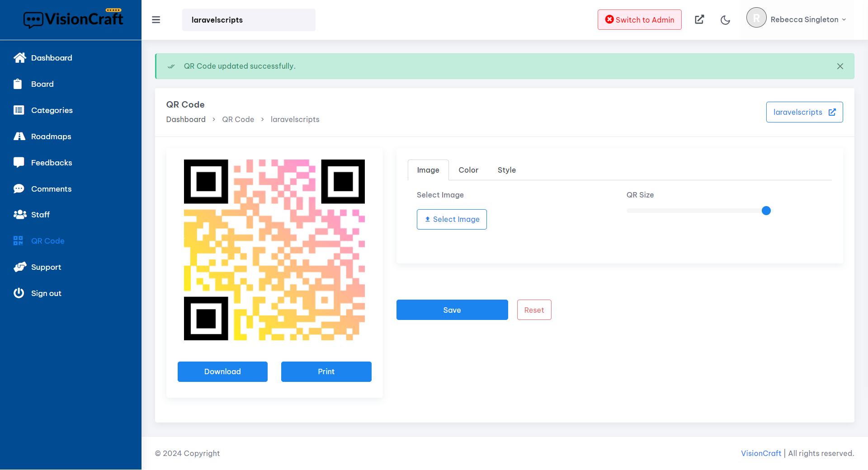Open Feedbacks using the speech bubble icon

pyautogui.click(x=19, y=163)
